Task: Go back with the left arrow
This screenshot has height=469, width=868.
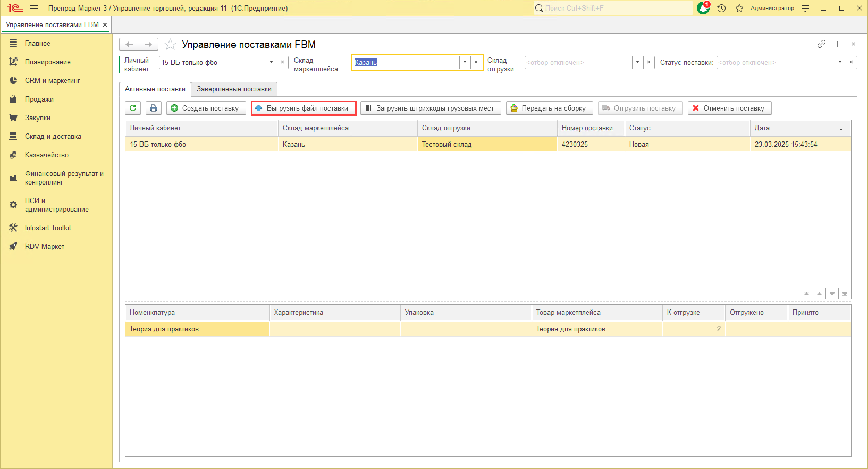Action: click(129, 44)
